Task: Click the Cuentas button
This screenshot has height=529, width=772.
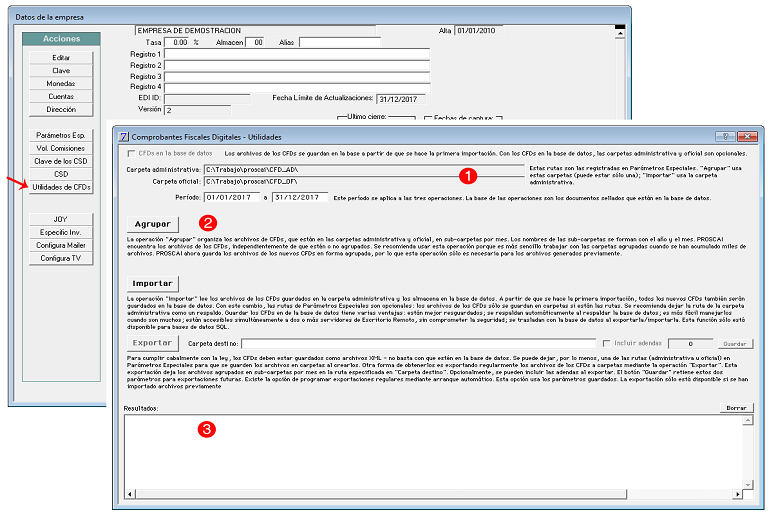Action: click(61, 97)
